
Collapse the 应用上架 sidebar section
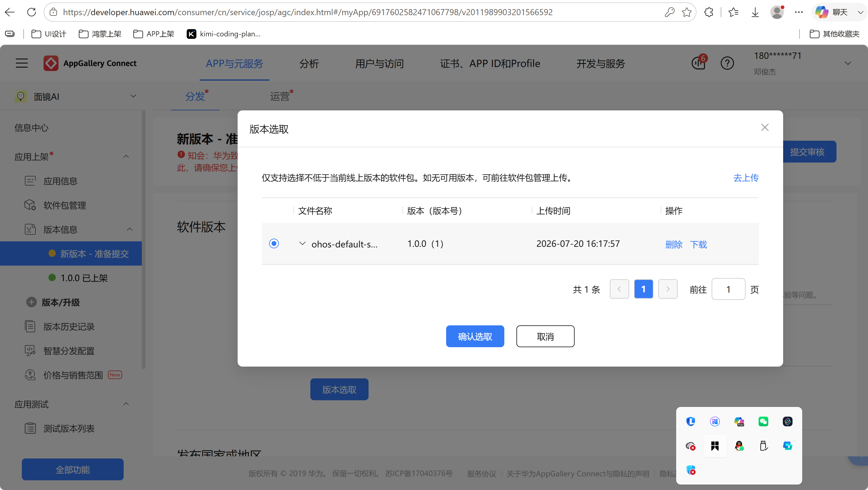click(126, 156)
